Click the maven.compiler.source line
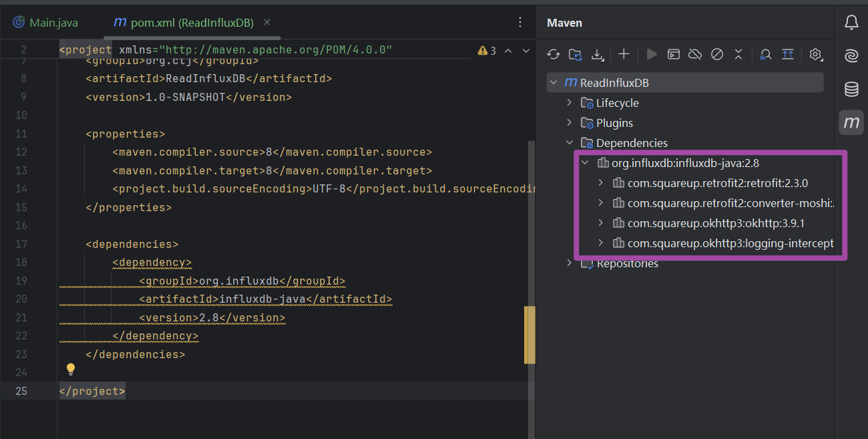 click(x=272, y=152)
